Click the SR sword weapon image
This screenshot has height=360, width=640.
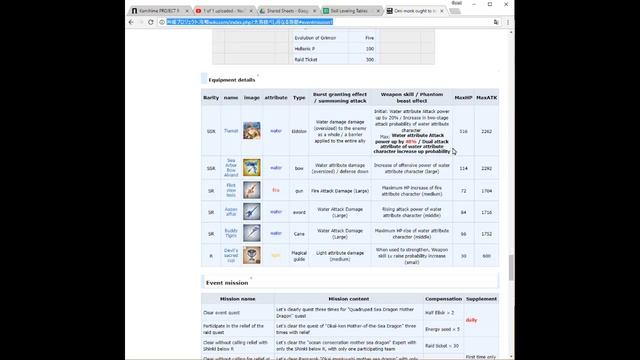251,212
